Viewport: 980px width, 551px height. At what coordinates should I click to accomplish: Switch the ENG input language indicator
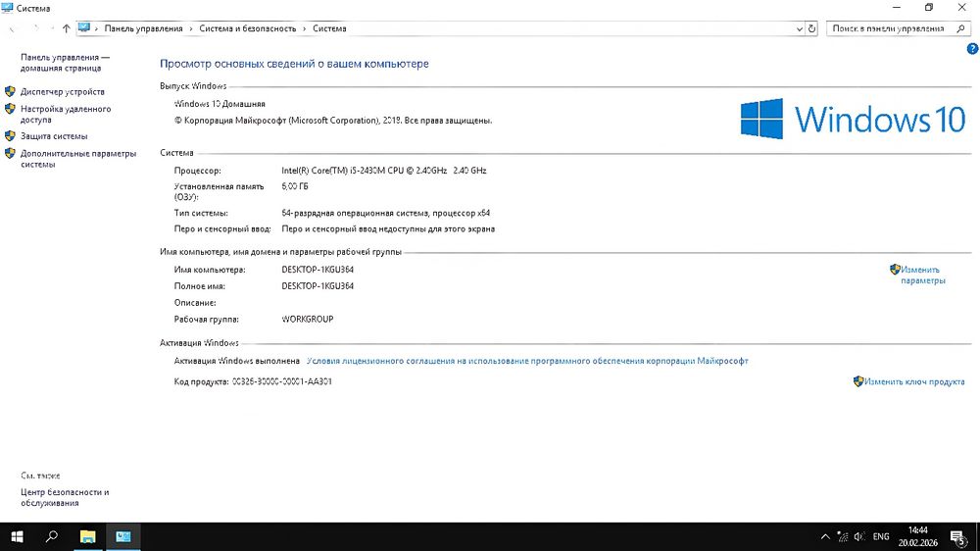[x=881, y=536]
